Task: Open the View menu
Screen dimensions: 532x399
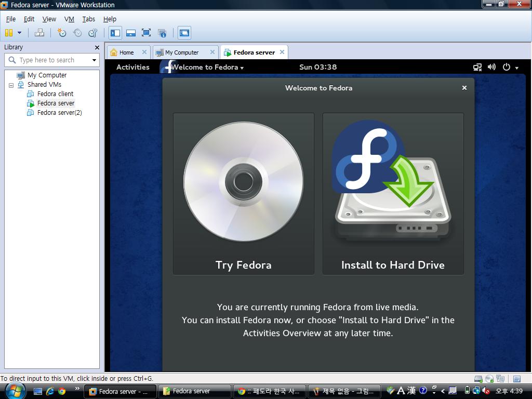Action: pos(49,19)
